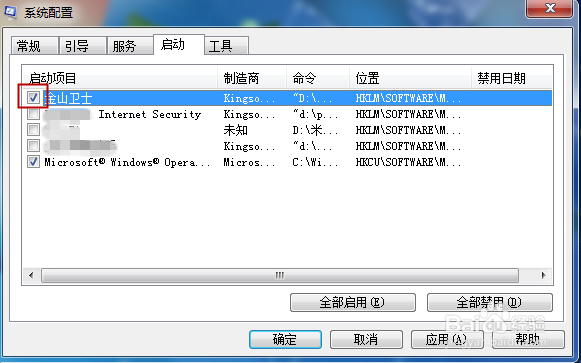
Task: Untick the Microsoft Windows Operating System checkbox
Action: pos(33,161)
